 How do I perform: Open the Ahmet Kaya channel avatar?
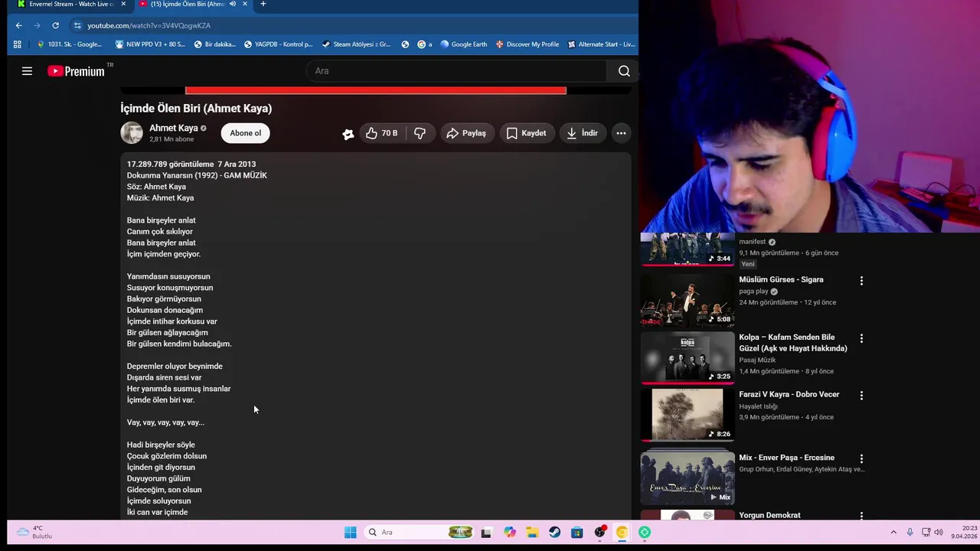(132, 132)
